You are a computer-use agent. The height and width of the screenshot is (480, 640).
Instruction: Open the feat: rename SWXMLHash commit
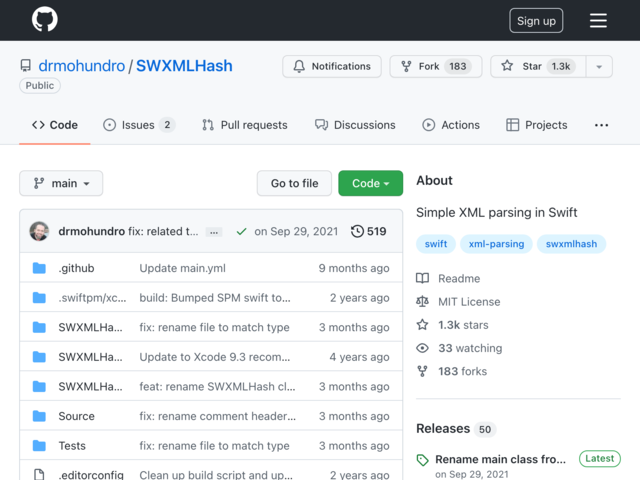click(217, 386)
